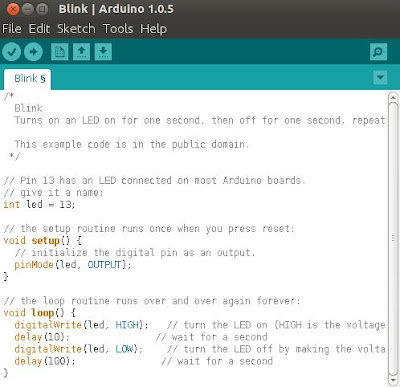The width and height of the screenshot is (400, 387).
Task: Click the scrollbar up arrow
Action: click(x=393, y=97)
